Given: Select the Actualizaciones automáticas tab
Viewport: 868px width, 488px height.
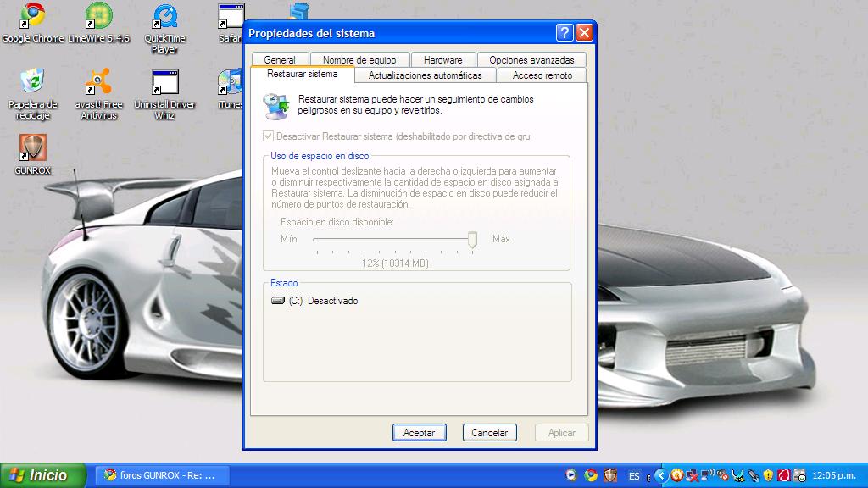Looking at the screenshot, I should [x=425, y=75].
